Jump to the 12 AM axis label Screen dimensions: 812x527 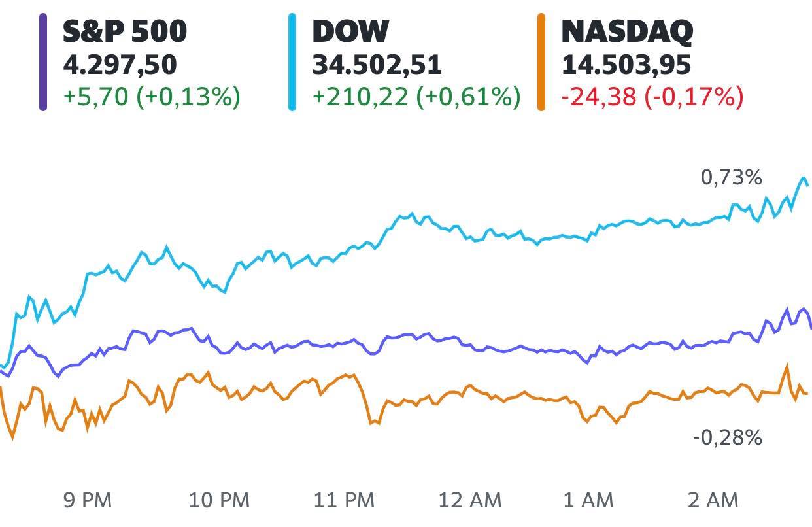470,501
